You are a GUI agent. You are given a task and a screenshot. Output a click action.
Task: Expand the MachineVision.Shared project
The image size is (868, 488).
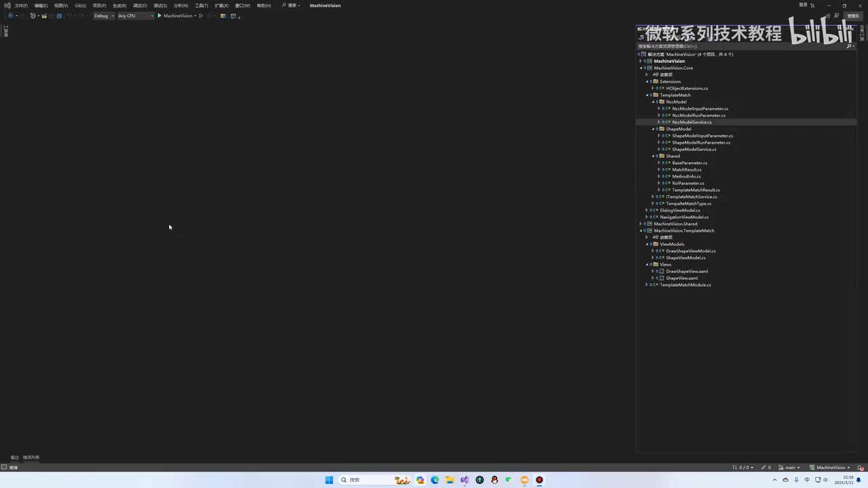pos(641,224)
